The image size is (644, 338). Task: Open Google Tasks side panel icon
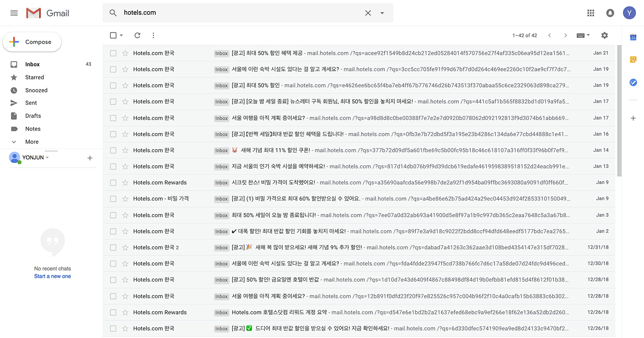click(633, 82)
